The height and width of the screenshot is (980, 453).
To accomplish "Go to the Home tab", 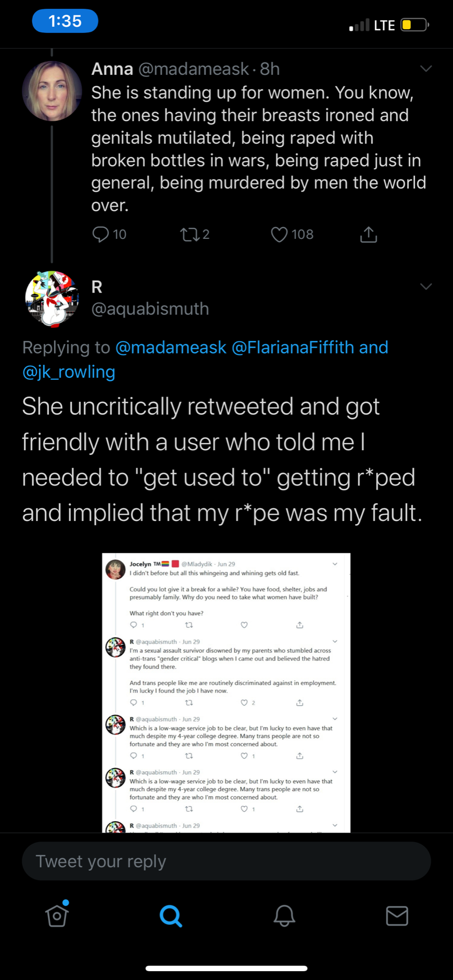I will (x=57, y=915).
